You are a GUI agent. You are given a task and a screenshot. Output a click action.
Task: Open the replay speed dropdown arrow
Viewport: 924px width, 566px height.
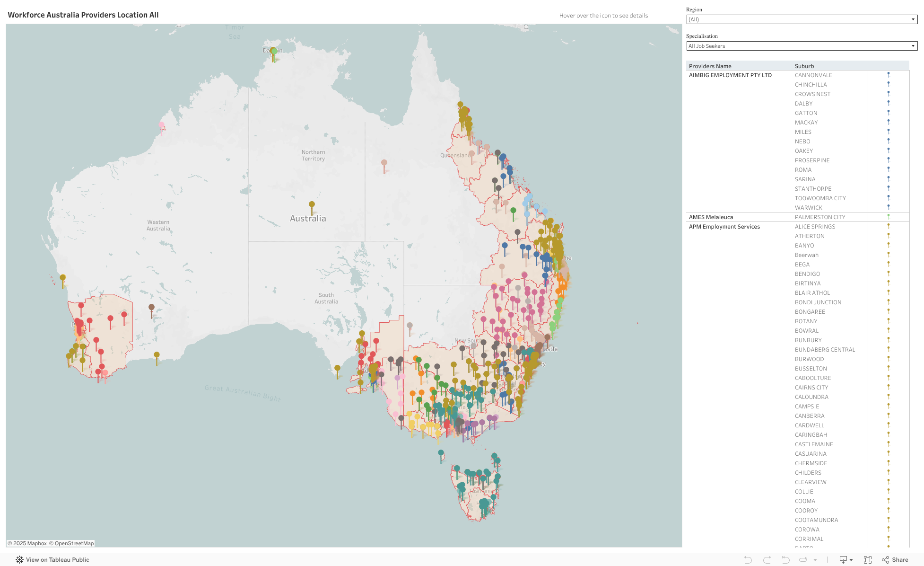(815, 560)
